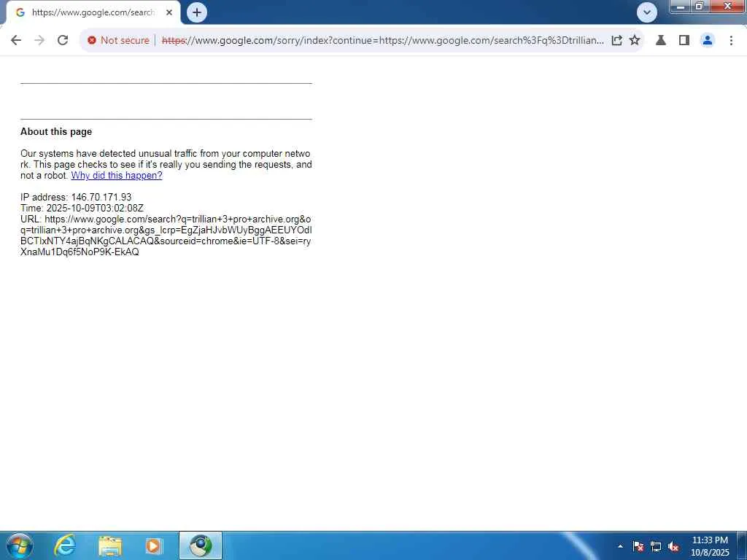Open Windows Media Player from taskbar
Viewport: 747px width, 560px height.
(153, 545)
